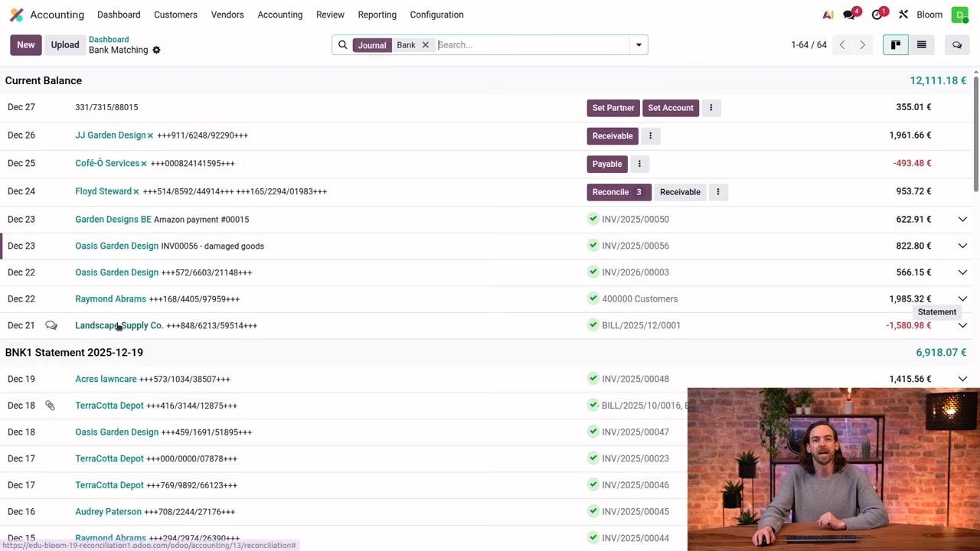The height and width of the screenshot is (551, 980).
Task: Open the Dashboard menu
Action: pyautogui.click(x=119, y=15)
